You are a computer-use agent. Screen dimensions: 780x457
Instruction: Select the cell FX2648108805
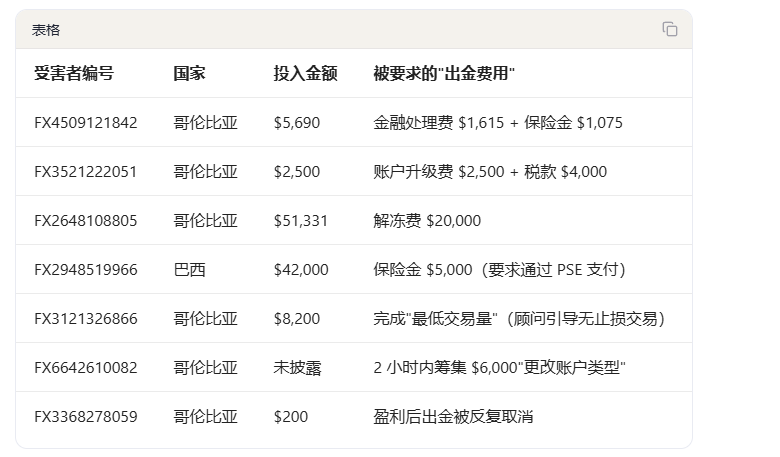(x=86, y=221)
